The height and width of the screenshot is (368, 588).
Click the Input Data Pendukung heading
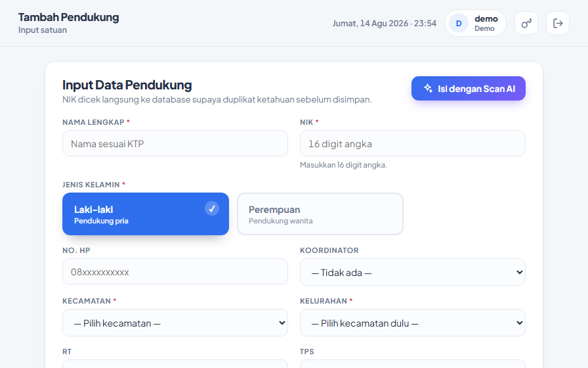[127, 85]
